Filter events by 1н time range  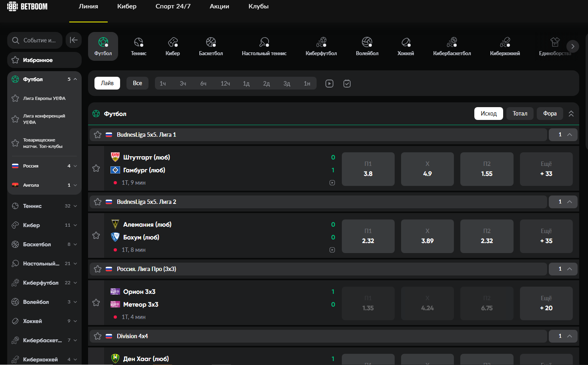coord(307,83)
